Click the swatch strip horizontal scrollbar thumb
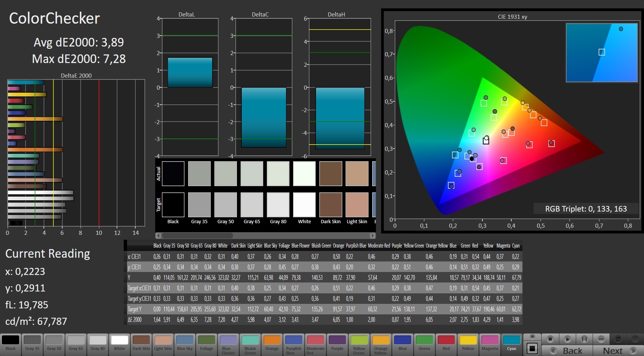 click(x=197, y=236)
